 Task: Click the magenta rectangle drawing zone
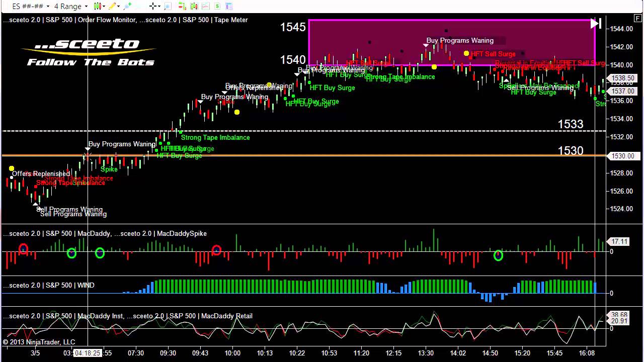point(451,43)
